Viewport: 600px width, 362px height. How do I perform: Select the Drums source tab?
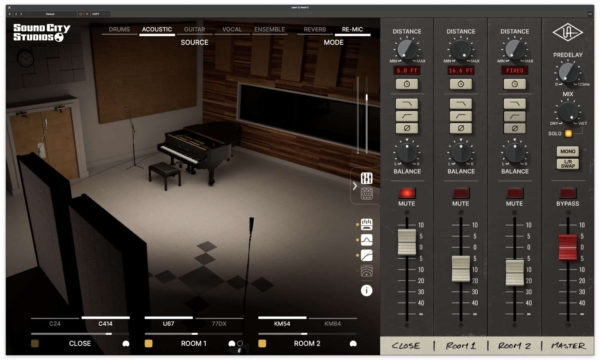pyautogui.click(x=119, y=29)
